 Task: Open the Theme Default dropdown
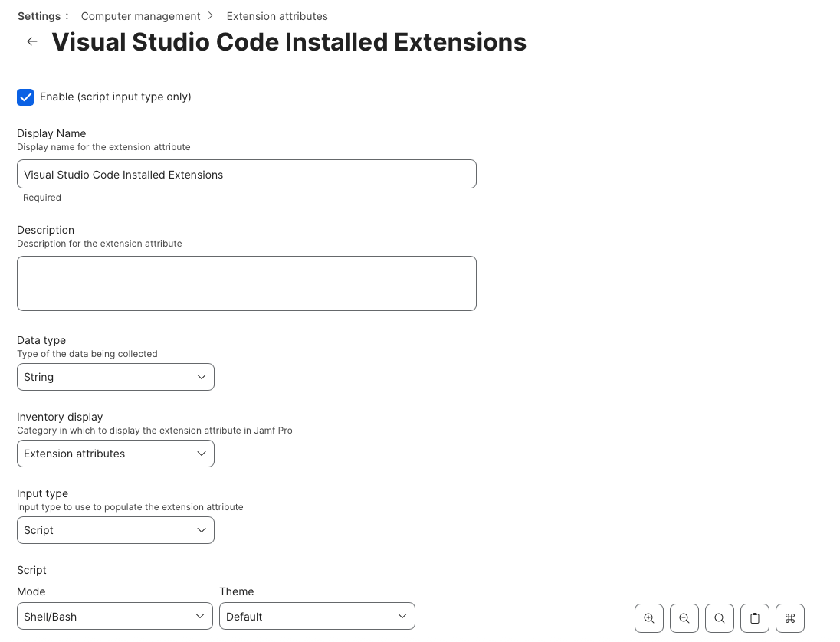317,617
